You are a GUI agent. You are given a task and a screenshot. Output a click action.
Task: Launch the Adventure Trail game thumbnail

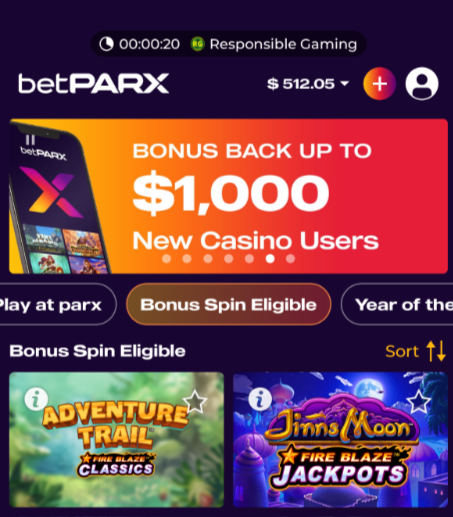[x=116, y=440]
